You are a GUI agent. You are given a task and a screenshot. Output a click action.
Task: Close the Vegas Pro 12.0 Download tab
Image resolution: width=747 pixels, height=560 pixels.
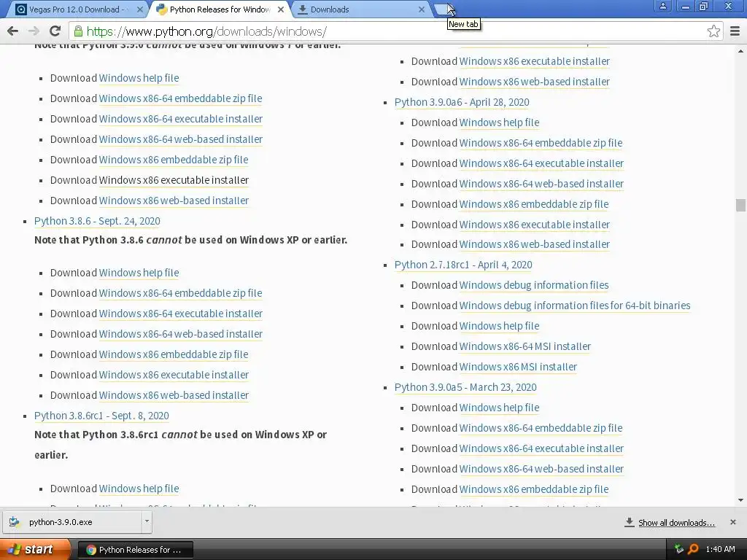pos(140,9)
